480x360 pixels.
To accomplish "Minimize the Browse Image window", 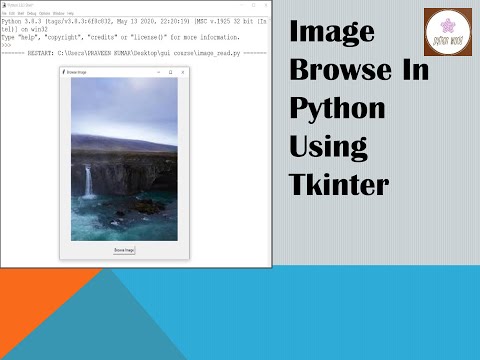I will pyautogui.click(x=159, y=72).
